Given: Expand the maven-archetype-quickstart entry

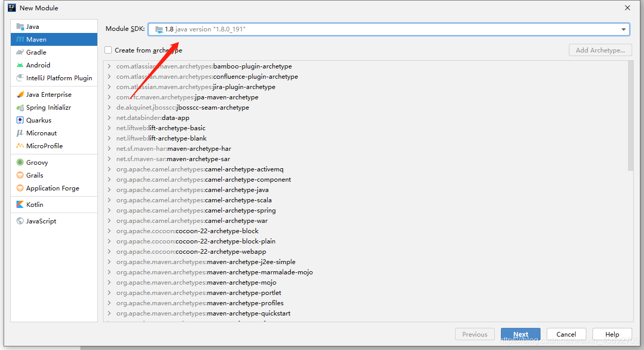Looking at the screenshot, I should [109, 313].
